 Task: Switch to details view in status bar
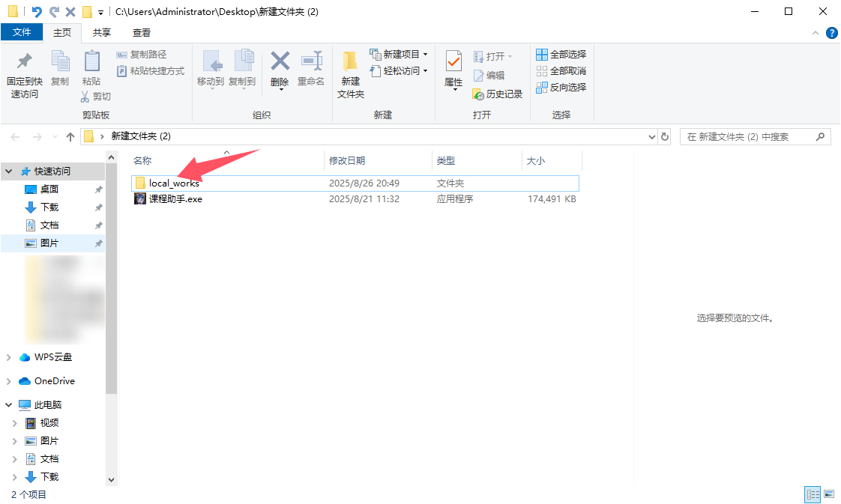(813, 494)
